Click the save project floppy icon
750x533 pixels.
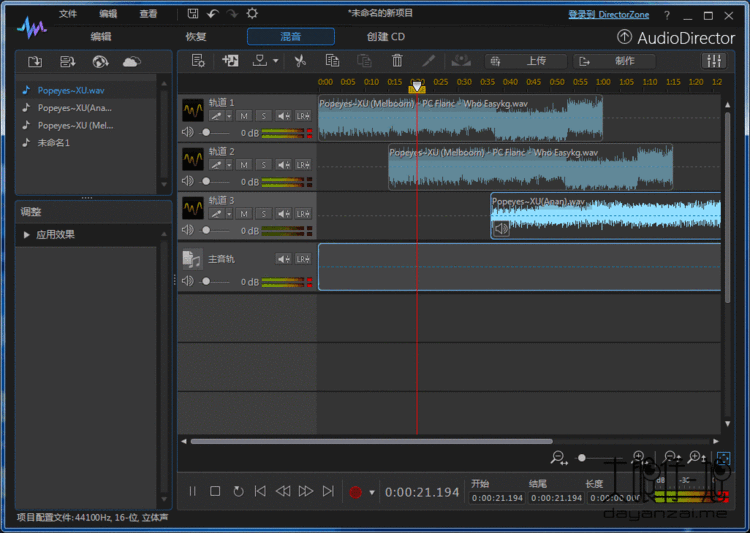[x=193, y=14]
